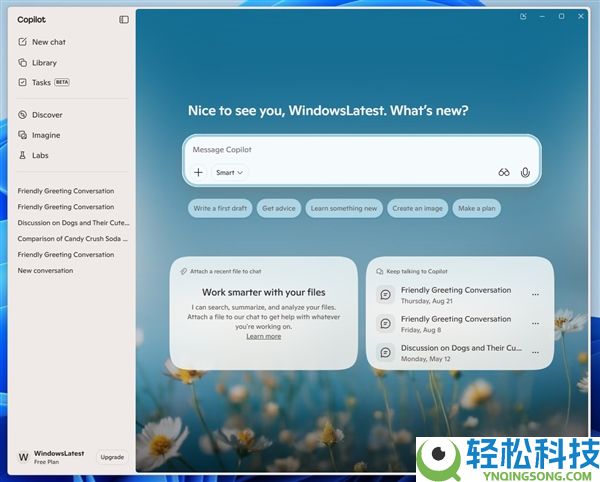Viewport: 600px width, 482px height.
Task: Click the title bar pop-out window icon
Action: pyautogui.click(x=523, y=16)
